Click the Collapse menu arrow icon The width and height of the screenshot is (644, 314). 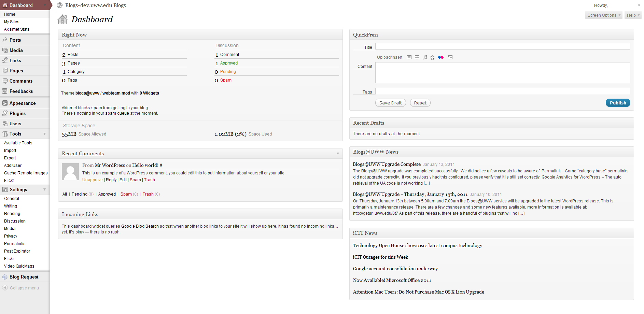[x=5, y=288]
